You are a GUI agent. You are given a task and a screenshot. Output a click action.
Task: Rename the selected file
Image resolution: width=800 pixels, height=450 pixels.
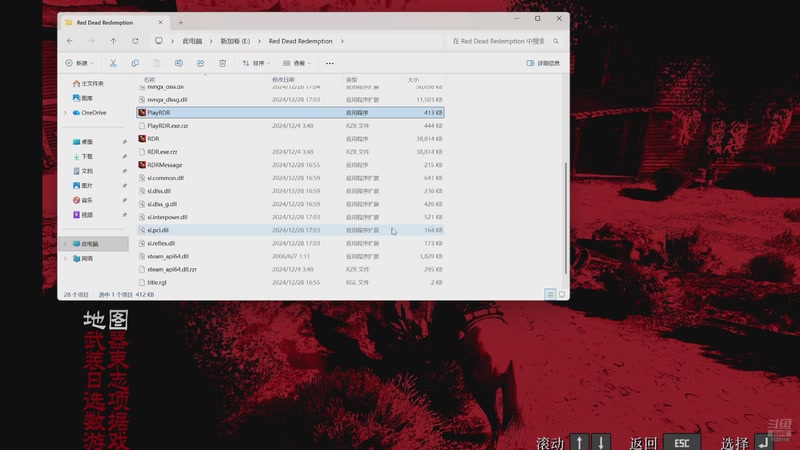179,63
